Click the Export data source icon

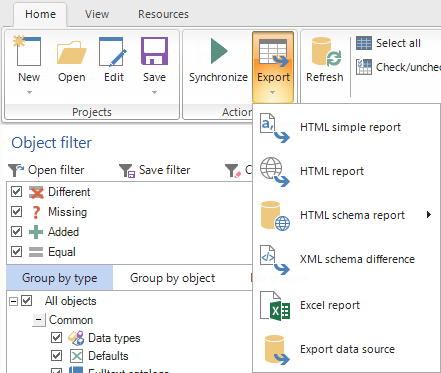point(277,349)
